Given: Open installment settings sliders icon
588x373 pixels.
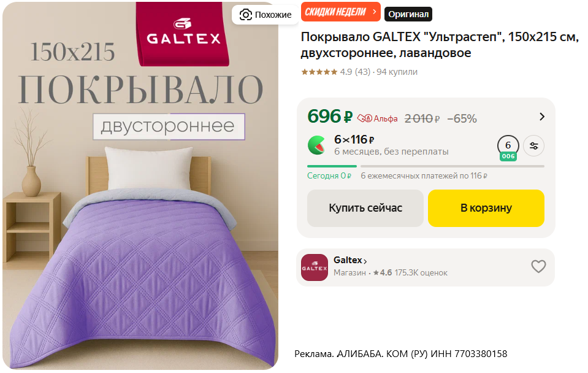Looking at the screenshot, I should click(533, 146).
